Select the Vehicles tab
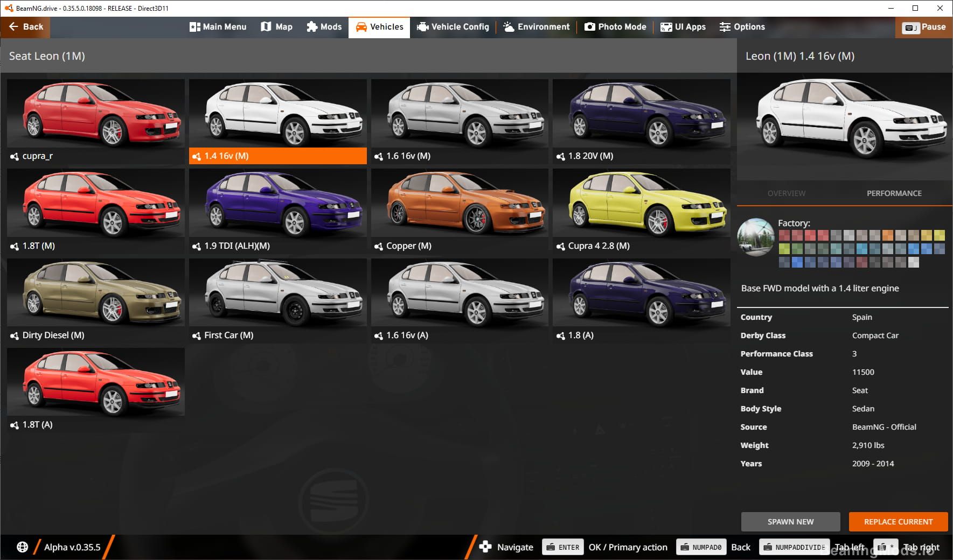 point(379,27)
